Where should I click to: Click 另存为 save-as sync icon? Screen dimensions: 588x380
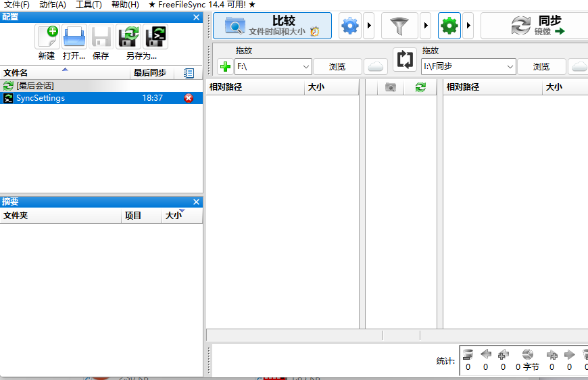[x=128, y=37]
